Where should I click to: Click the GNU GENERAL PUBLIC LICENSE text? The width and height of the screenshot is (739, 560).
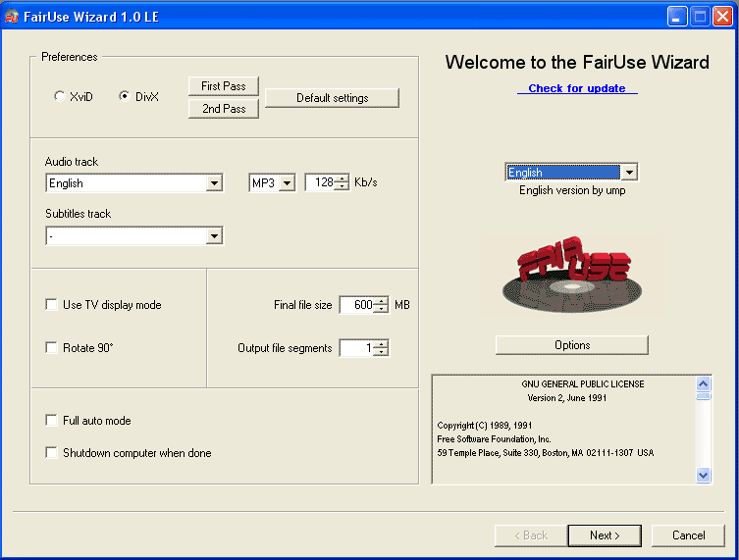(x=583, y=384)
